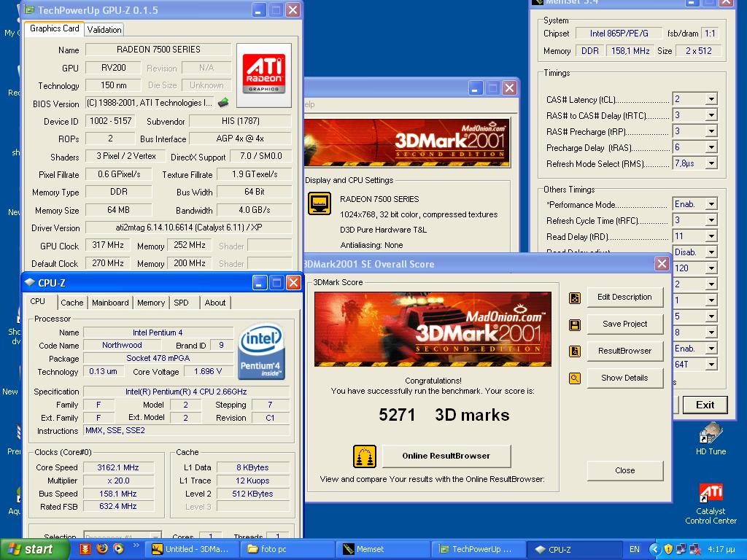747x560 pixels.
Task: Click the Edit Description page icon
Action: [x=575, y=297]
